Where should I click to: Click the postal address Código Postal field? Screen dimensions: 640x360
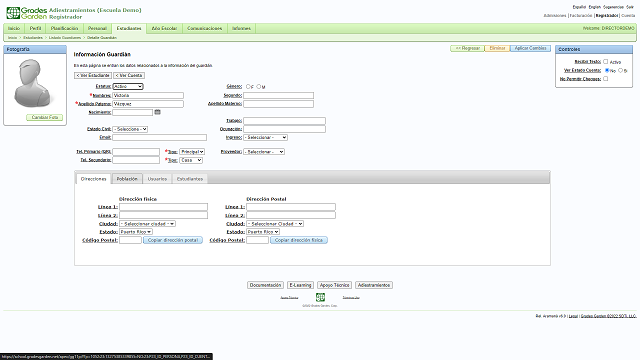click(x=258, y=240)
